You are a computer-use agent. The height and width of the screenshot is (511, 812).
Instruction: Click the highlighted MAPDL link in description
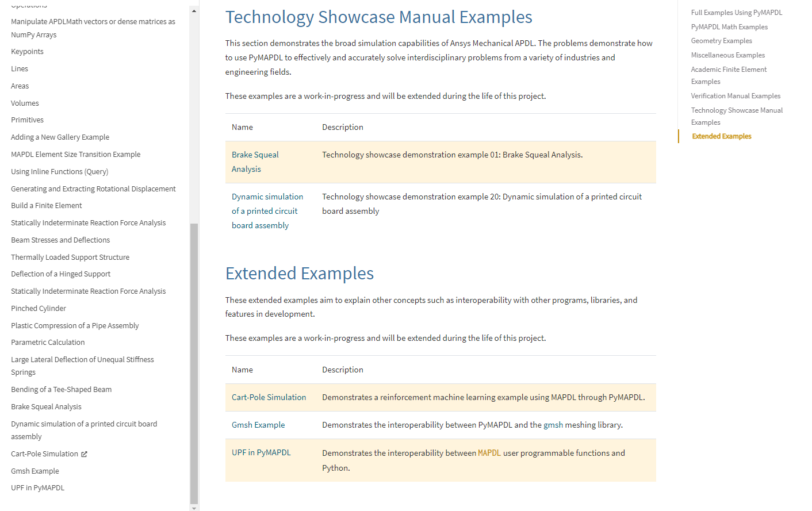tap(489, 453)
